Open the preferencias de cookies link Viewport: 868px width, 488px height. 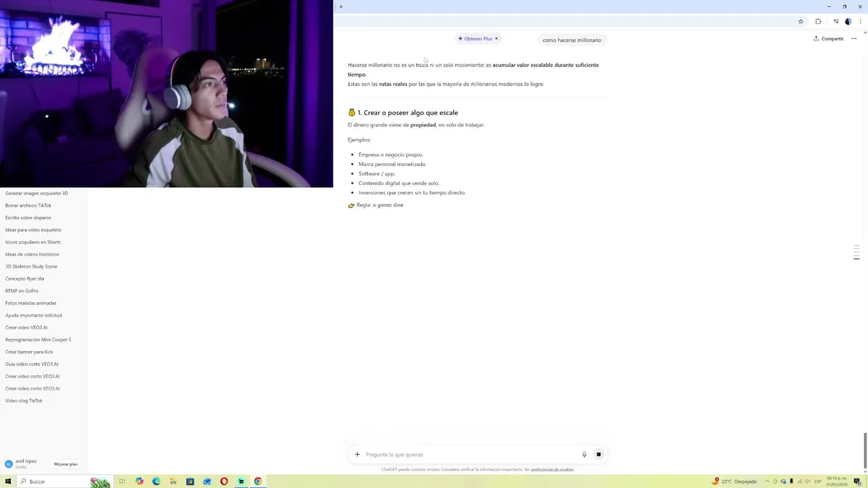(552, 469)
